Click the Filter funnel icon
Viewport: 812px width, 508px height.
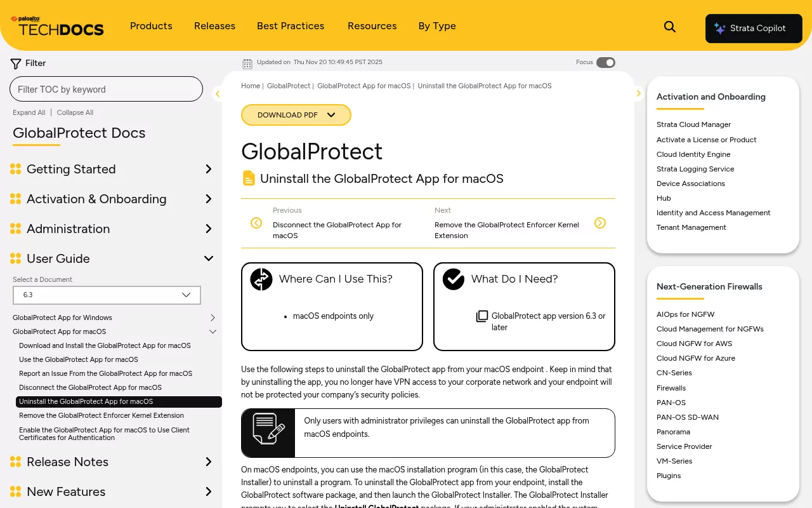[x=16, y=63]
